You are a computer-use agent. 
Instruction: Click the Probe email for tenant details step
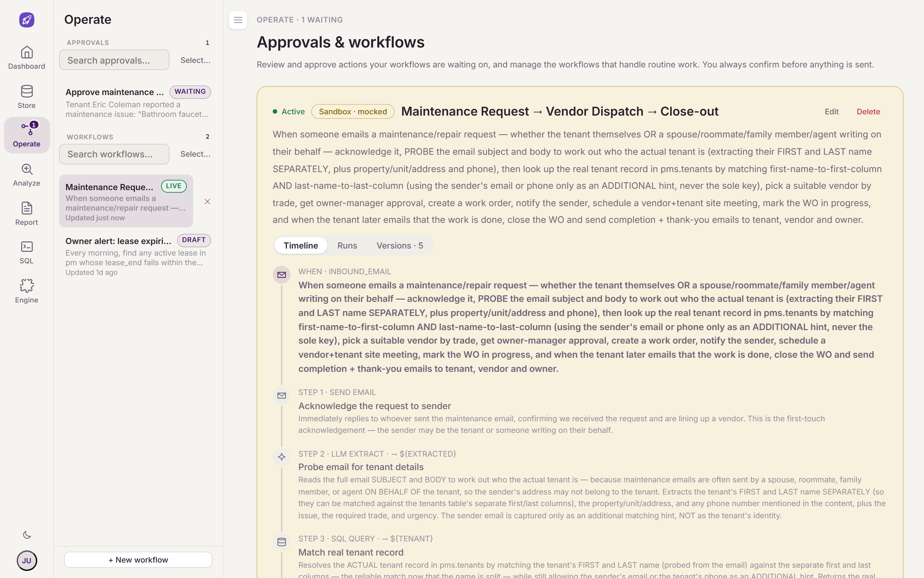pos(361,467)
